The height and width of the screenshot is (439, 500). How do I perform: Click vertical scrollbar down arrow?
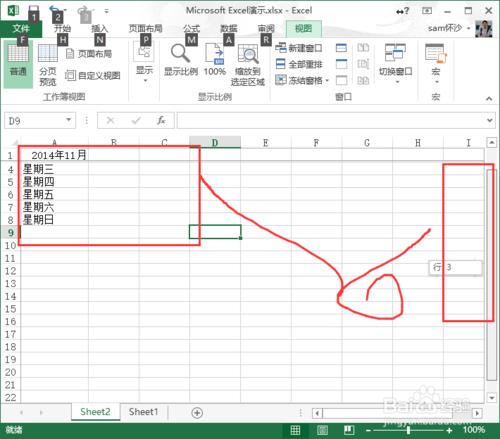[x=491, y=397]
